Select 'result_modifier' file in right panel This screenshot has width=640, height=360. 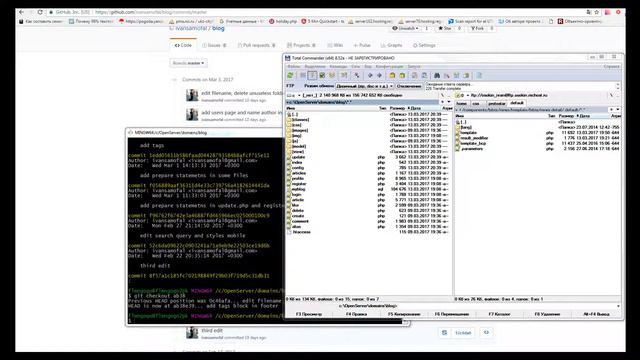(474, 138)
